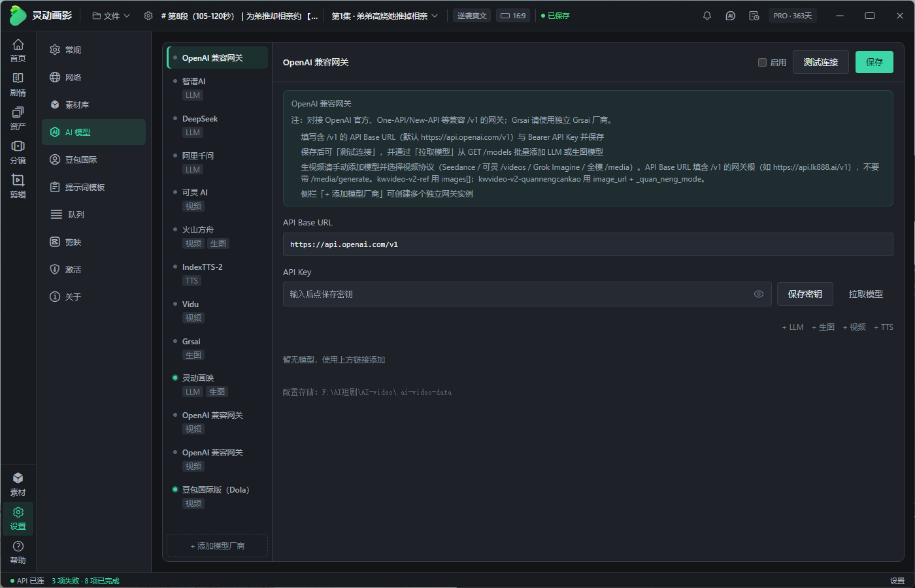The image size is (915, 588).
Task: Select the Grsai provider
Action: (218, 348)
